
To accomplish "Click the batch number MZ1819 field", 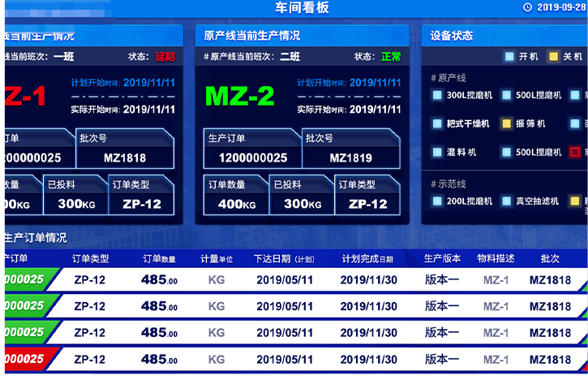I will 350,158.
